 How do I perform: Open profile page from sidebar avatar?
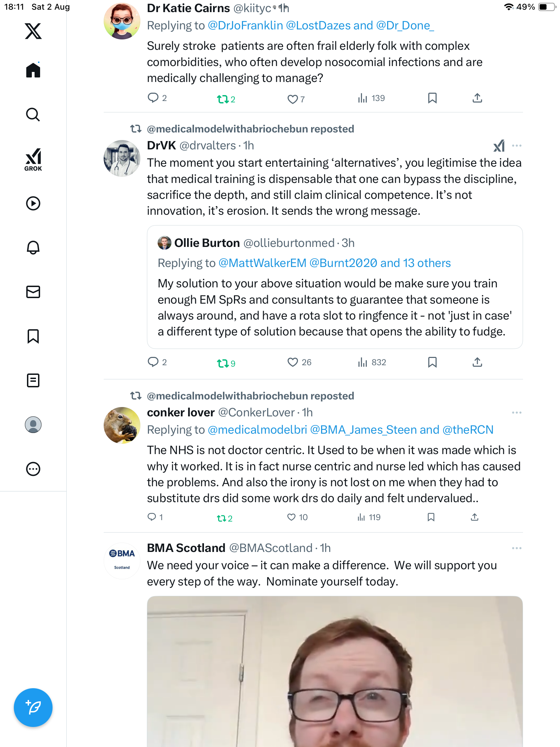coord(33,425)
